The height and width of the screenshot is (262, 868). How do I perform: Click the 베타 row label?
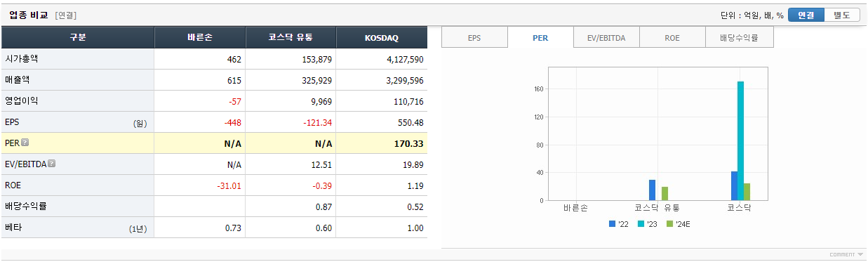click(13, 228)
